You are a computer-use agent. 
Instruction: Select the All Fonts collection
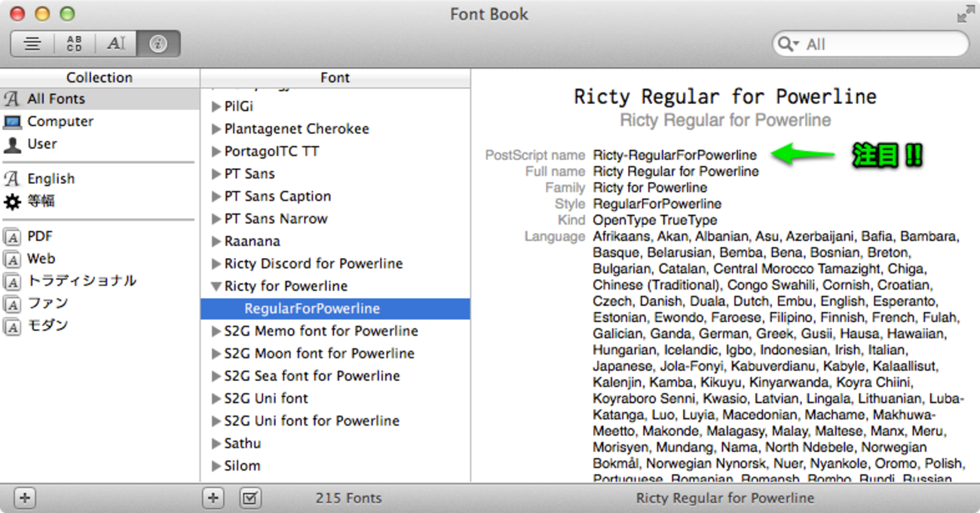click(x=100, y=99)
